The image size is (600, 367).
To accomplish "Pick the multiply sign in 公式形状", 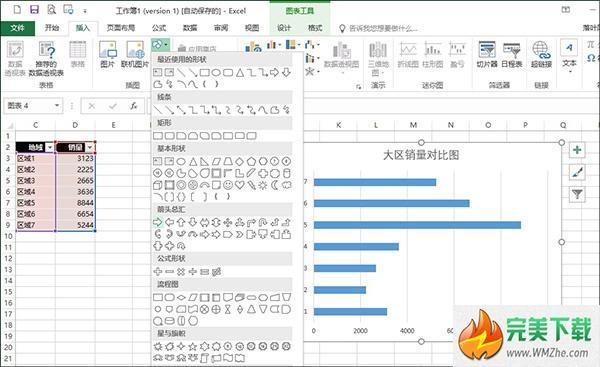I will (181, 272).
